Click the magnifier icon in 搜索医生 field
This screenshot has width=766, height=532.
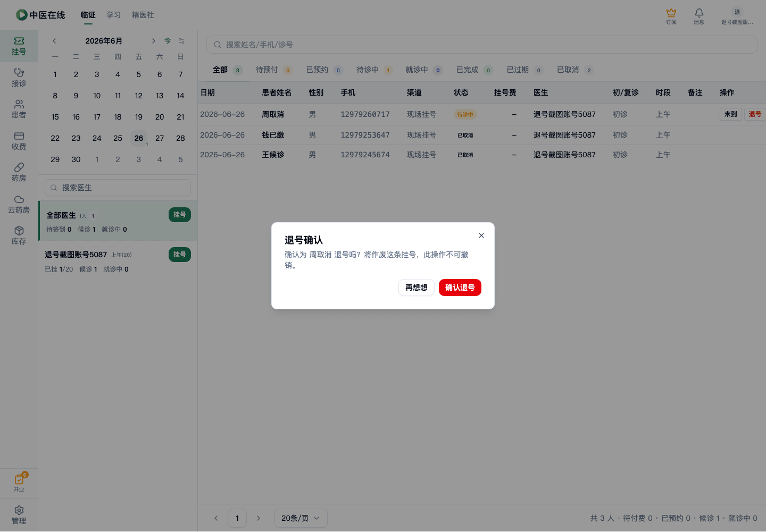(x=54, y=188)
